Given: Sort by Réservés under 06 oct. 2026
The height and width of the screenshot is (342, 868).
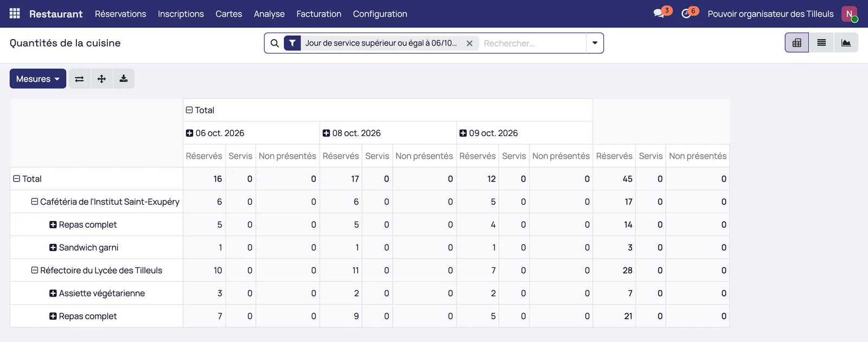Looking at the screenshot, I should pos(204,156).
